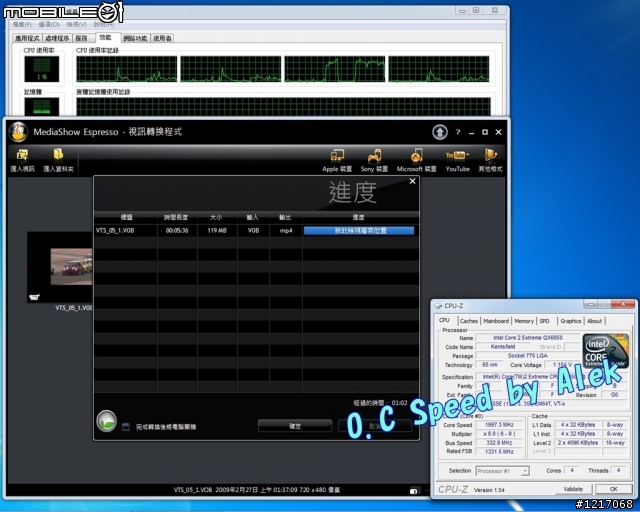Select the Apple 裝置 output icon

coord(337,156)
